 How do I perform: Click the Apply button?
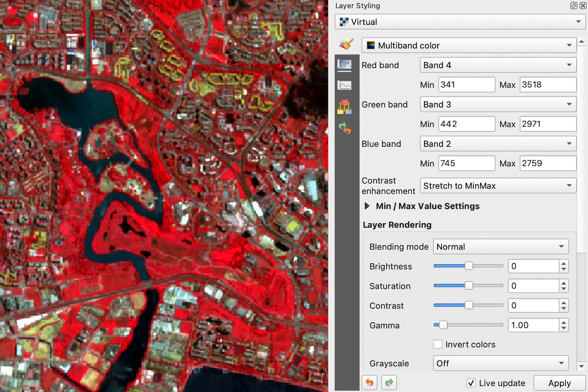(x=559, y=383)
